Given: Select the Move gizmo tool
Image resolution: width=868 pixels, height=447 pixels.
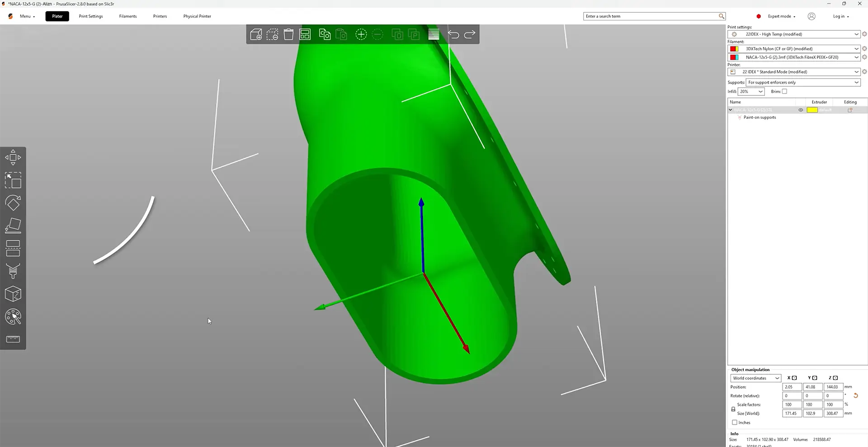Looking at the screenshot, I should click(x=13, y=157).
